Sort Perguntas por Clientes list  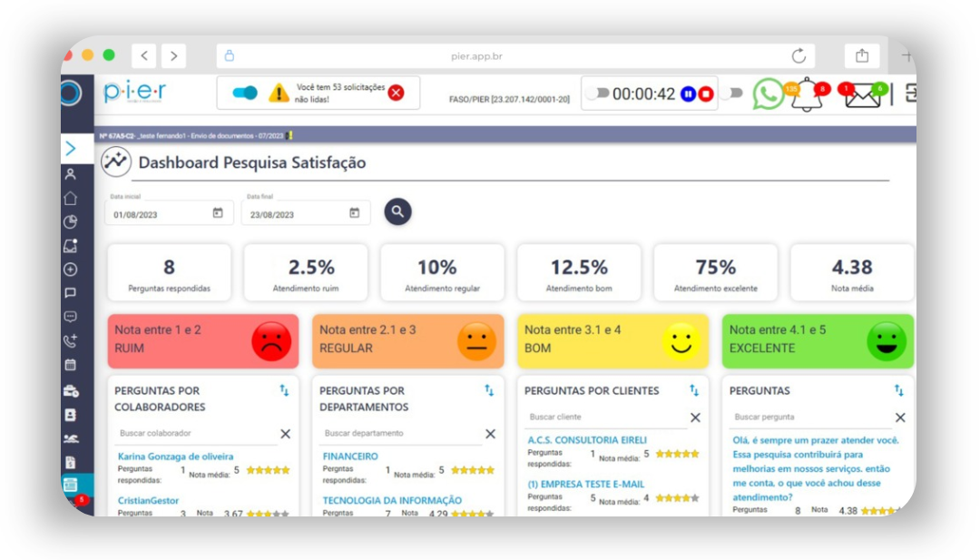[x=694, y=390]
